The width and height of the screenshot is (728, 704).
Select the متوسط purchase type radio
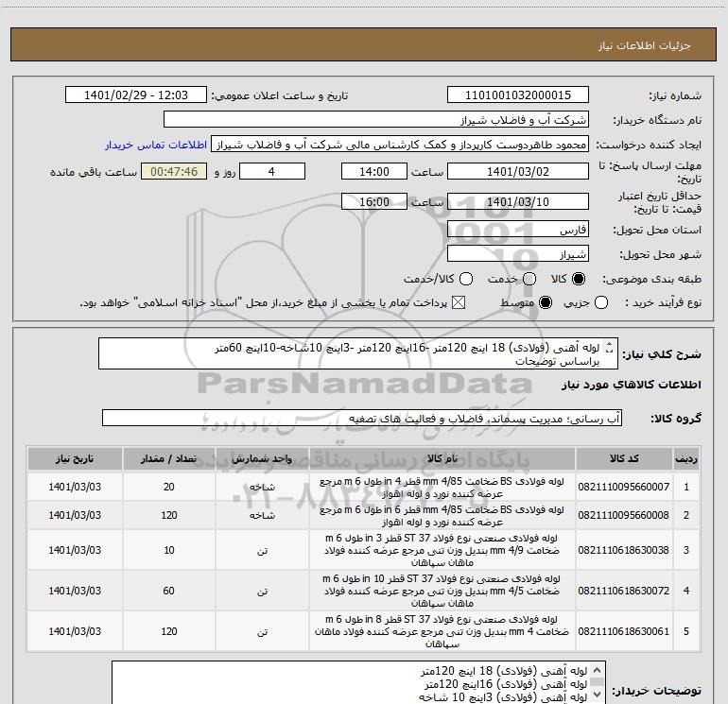[x=546, y=302]
